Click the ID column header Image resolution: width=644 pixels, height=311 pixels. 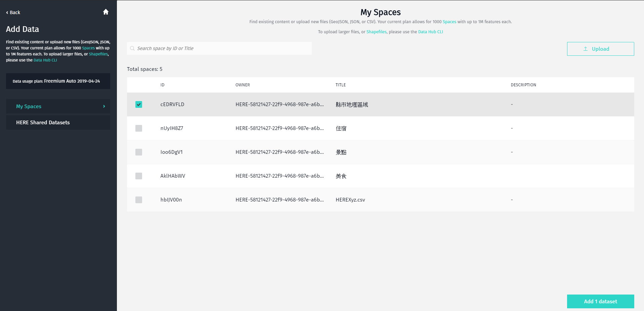pos(162,85)
